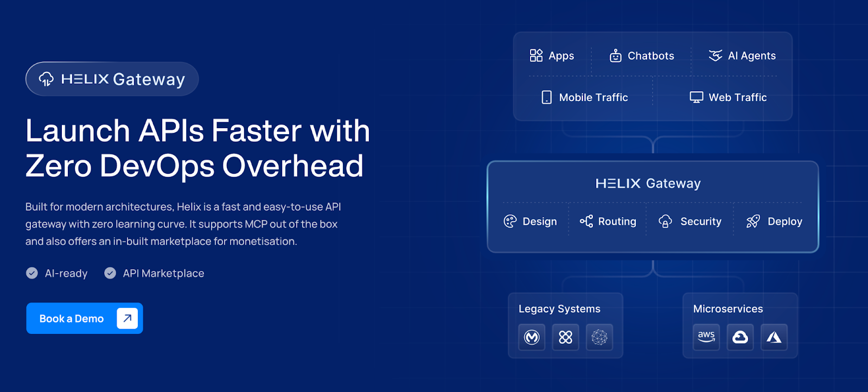Click the AWS logo icon

(706, 337)
